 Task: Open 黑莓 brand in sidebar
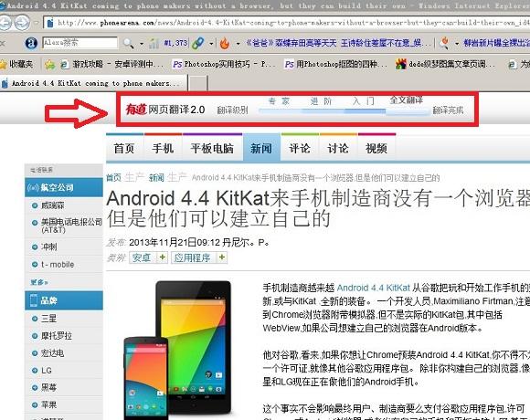point(48,388)
